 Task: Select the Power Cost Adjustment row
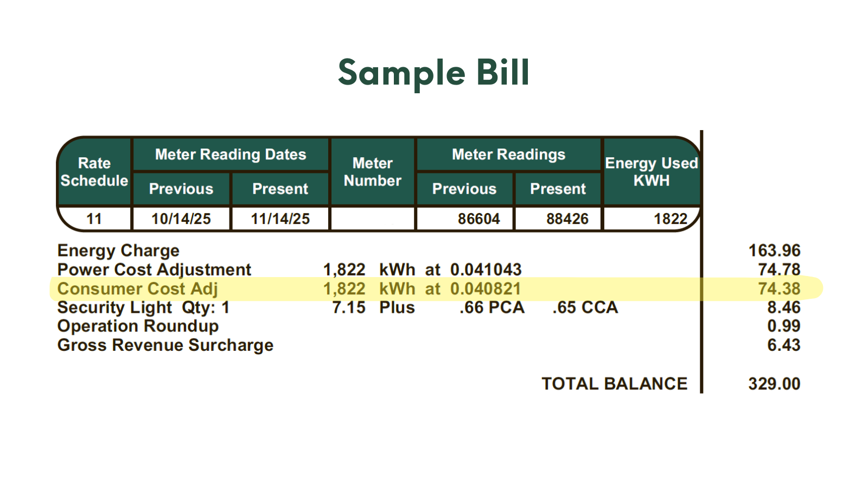tap(154, 269)
